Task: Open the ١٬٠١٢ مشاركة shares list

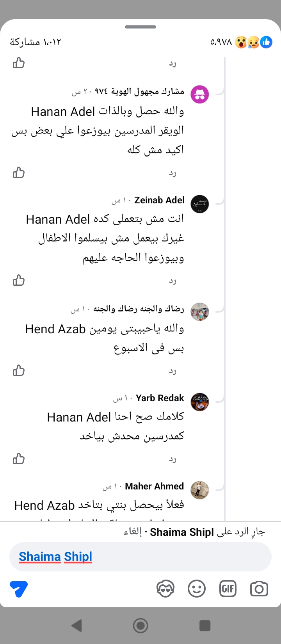Action: [36, 42]
